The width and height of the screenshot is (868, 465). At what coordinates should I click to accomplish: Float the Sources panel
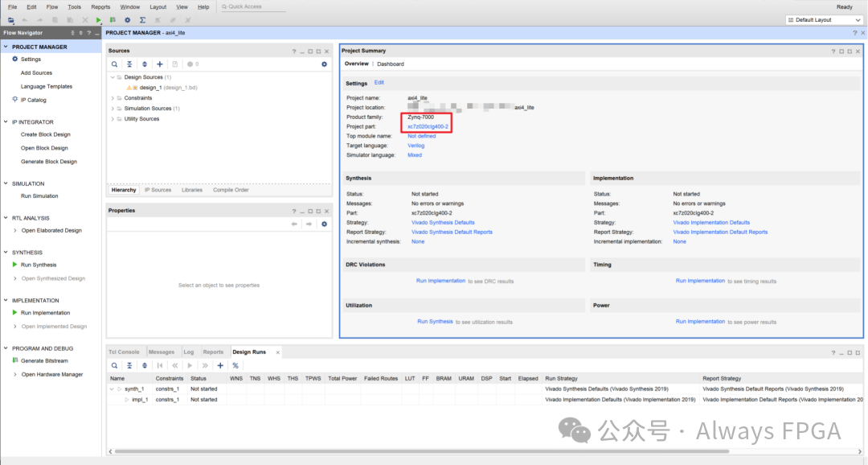318,51
